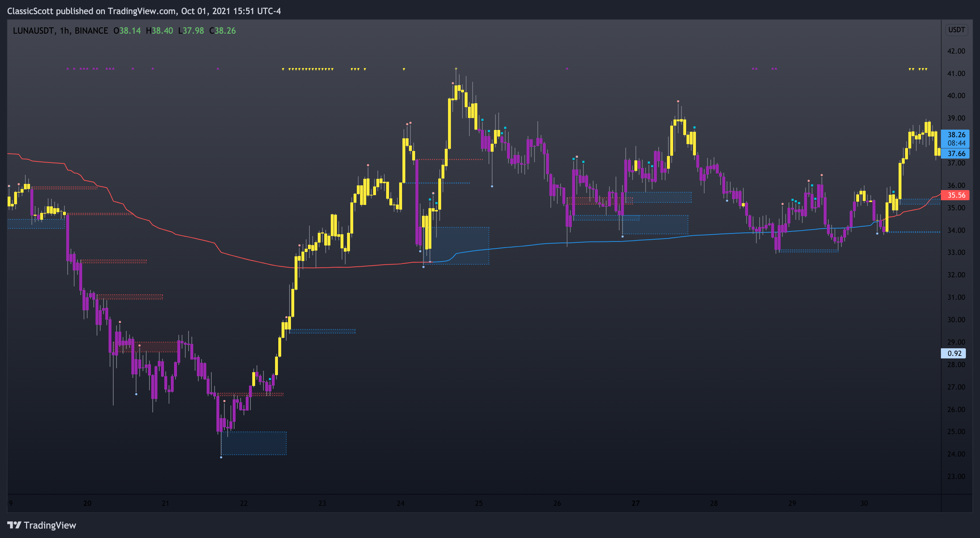980x538 pixels.
Task: Click date label 27 on time axis
Action: [635, 503]
